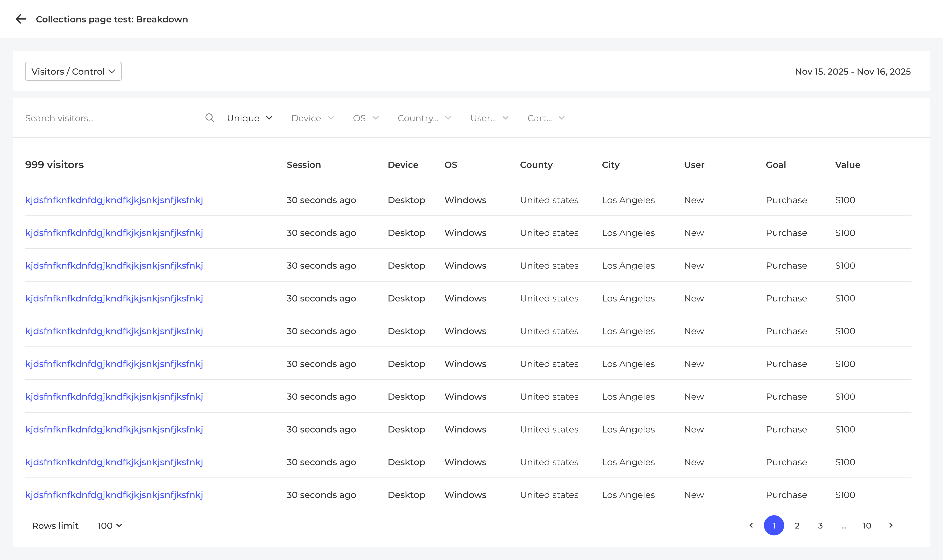The width and height of the screenshot is (943, 560).
Task: Click the search magnifier icon
Action: point(209,118)
